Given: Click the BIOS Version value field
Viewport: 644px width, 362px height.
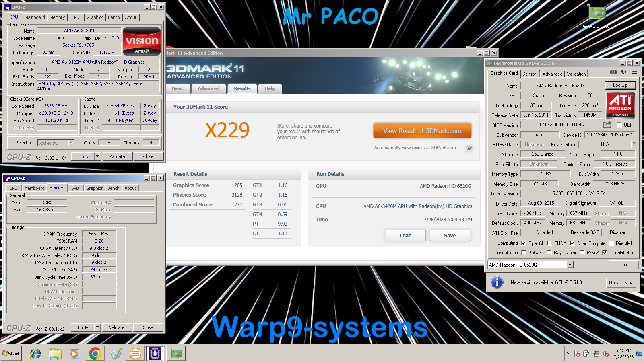Looking at the screenshot, I should click(561, 125).
